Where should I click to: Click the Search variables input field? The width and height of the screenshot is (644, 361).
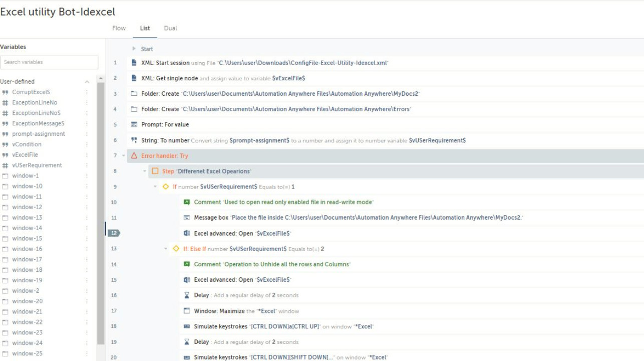(49, 62)
